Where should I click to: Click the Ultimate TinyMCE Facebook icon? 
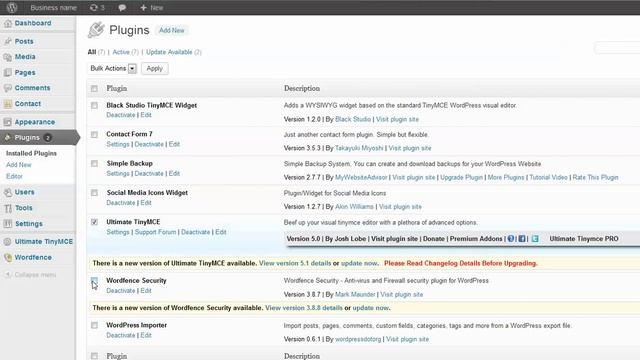522,239
